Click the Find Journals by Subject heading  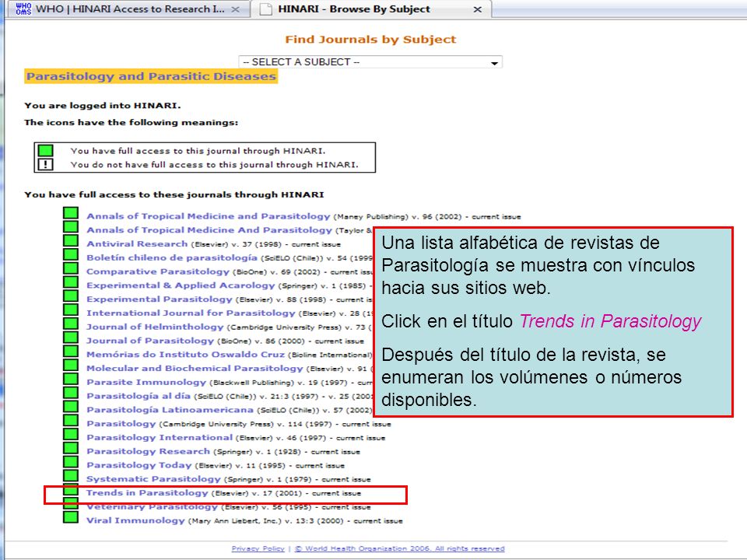[370, 40]
